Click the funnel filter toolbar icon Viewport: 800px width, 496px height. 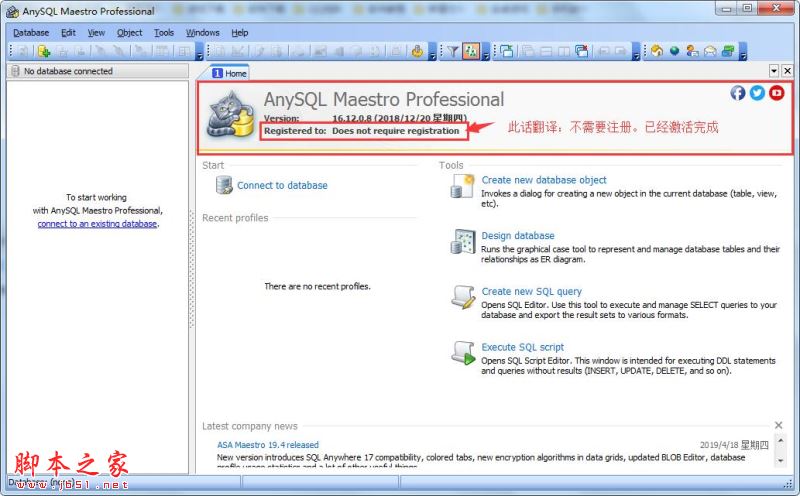[x=453, y=51]
